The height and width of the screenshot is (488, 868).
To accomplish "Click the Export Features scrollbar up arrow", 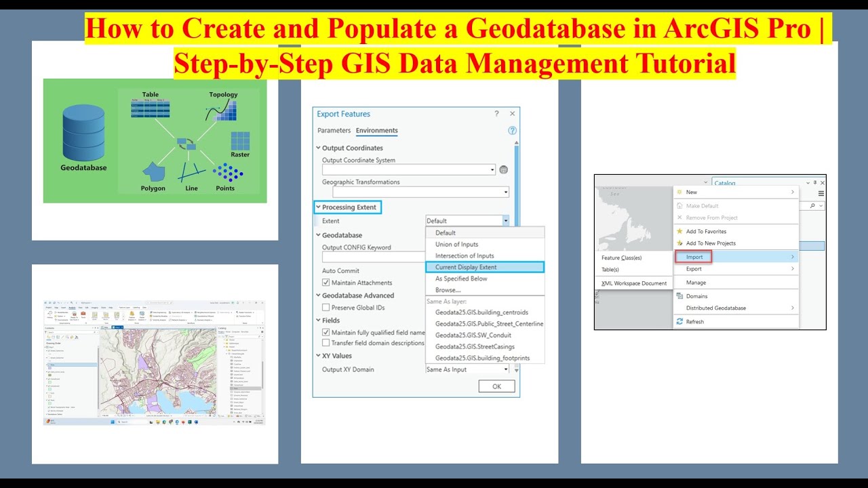I will [x=517, y=142].
